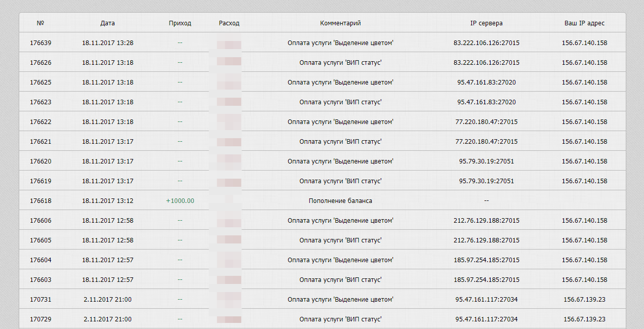
Task: Click server IP in row 176621
Action: [487, 142]
